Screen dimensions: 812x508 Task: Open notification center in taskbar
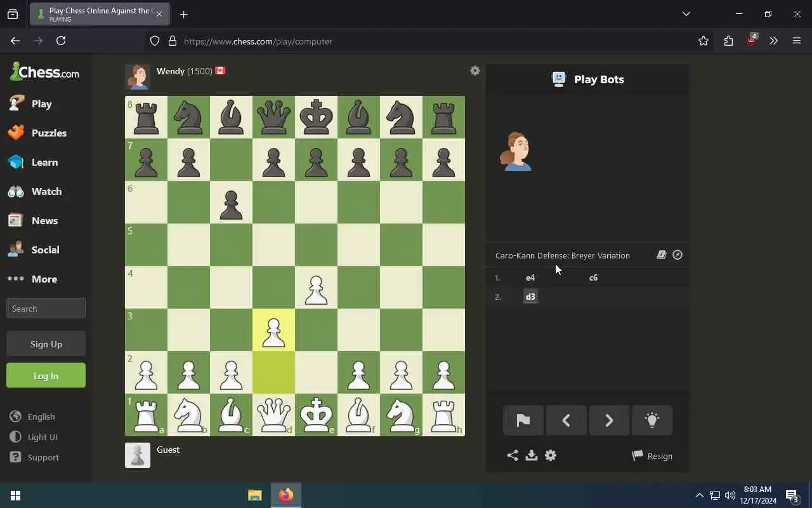point(792,495)
